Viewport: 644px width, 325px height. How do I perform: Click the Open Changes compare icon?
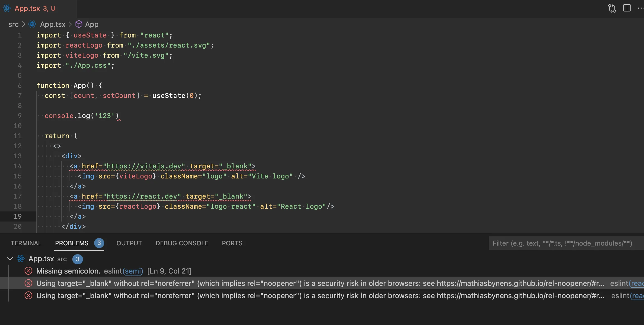[x=612, y=8]
